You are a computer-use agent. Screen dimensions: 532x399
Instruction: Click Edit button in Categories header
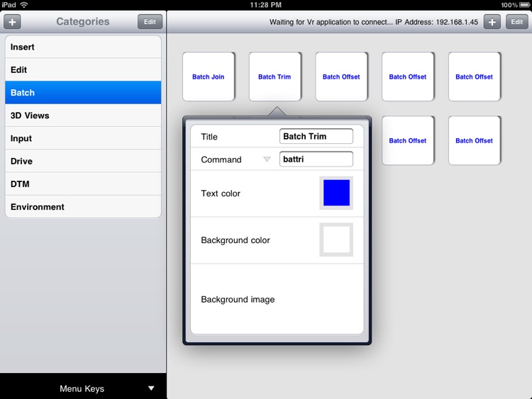tap(150, 22)
